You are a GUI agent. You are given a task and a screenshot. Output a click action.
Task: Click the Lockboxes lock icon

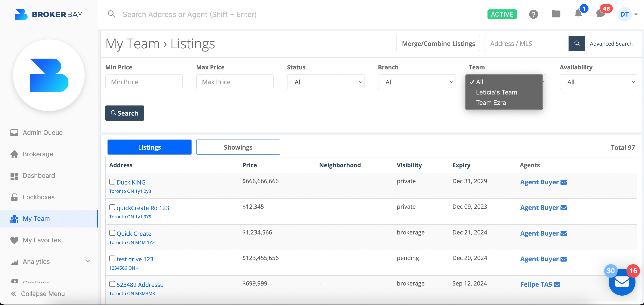14,197
